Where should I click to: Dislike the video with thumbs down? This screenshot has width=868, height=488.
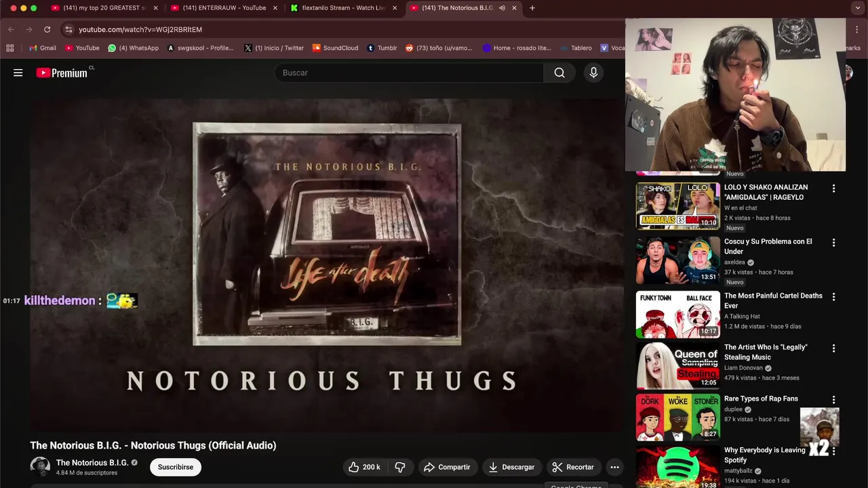tap(400, 467)
